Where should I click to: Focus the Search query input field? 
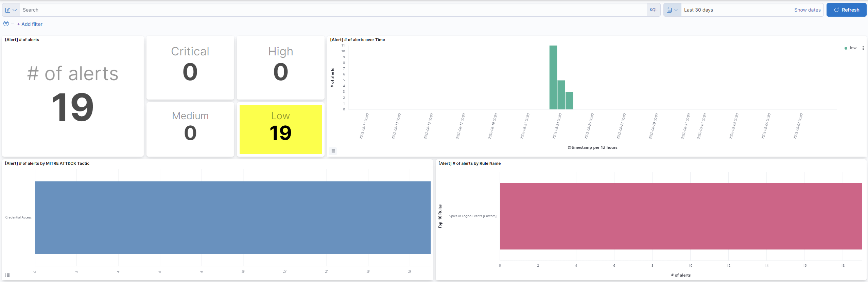tap(333, 10)
